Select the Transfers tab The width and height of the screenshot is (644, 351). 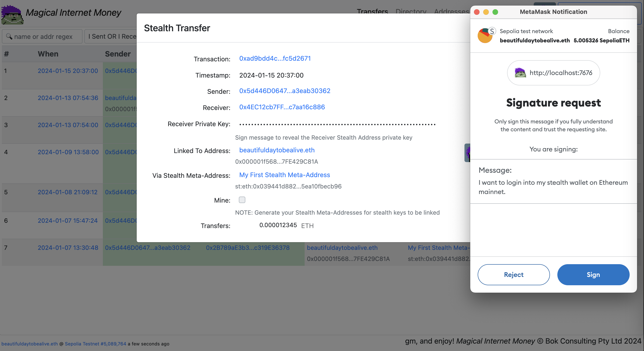pos(373,12)
